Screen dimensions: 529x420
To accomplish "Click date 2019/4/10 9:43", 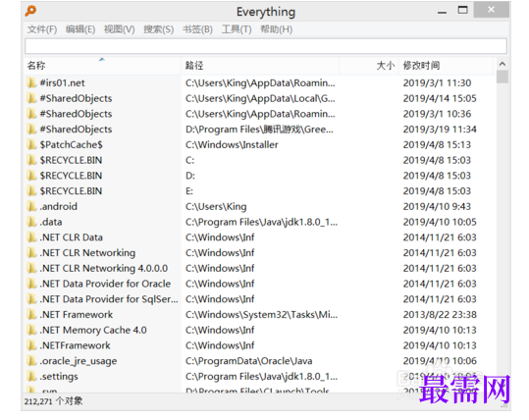I will pos(437,206).
